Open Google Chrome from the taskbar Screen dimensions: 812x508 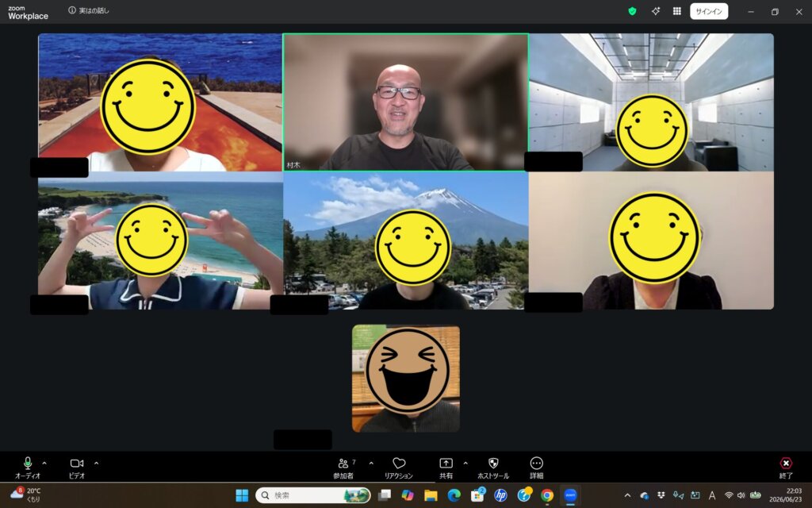click(547, 495)
